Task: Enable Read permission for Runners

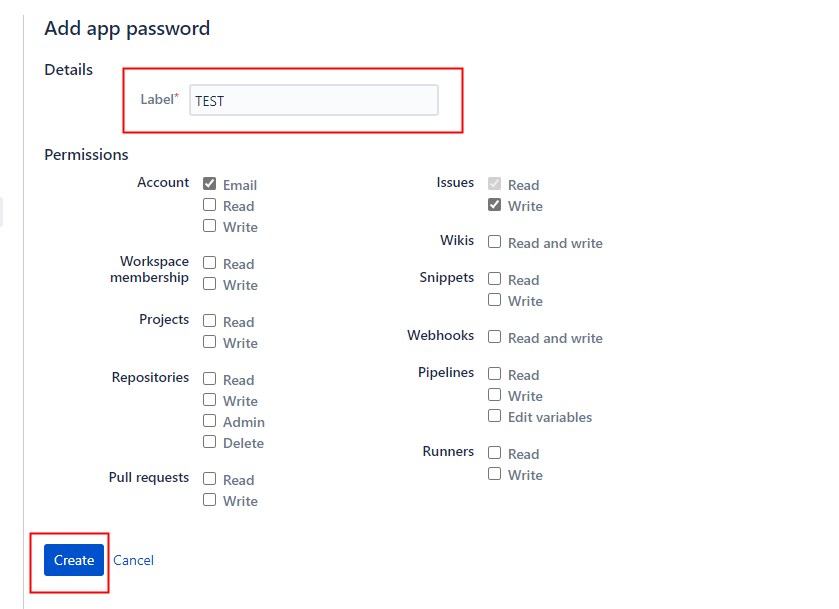Action: pyautogui.click(x=494, y=453)
